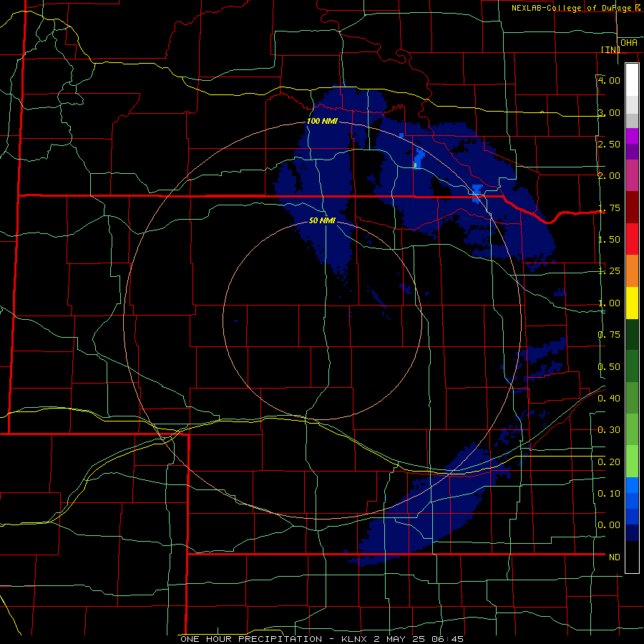Image resolution: width=644 pixels, height=644 pixels.
Task: Click the ND legend label
Action: coord(615,557)
